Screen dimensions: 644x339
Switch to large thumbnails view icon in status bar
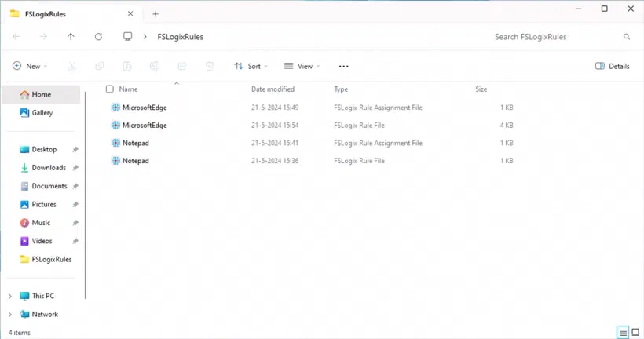(635, 332)
